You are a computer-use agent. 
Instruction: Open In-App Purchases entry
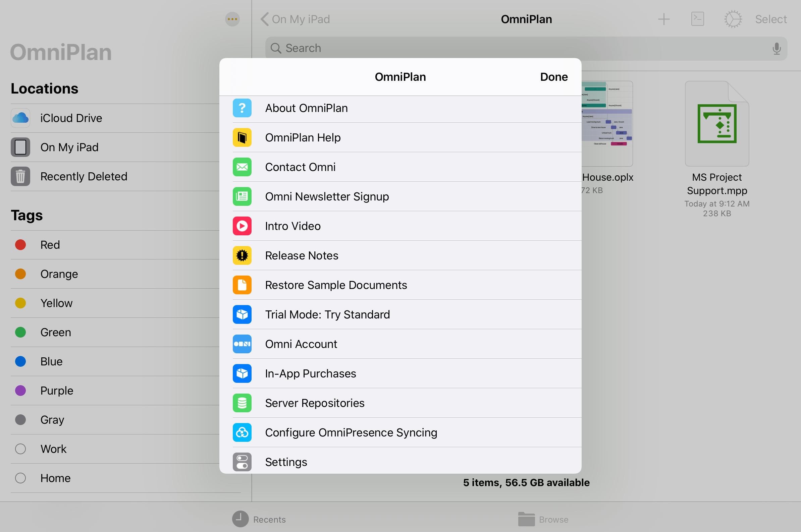coord(400,373)
